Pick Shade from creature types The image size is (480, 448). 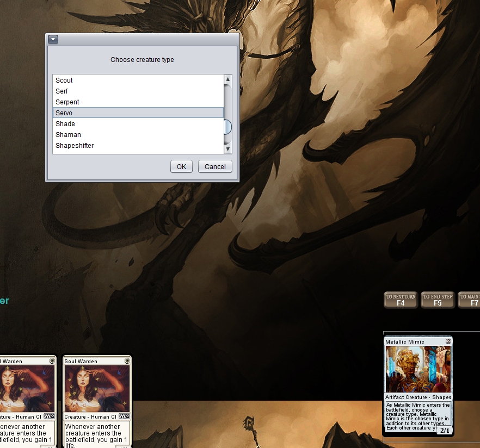pyautogui.click(x=138, y=124)
